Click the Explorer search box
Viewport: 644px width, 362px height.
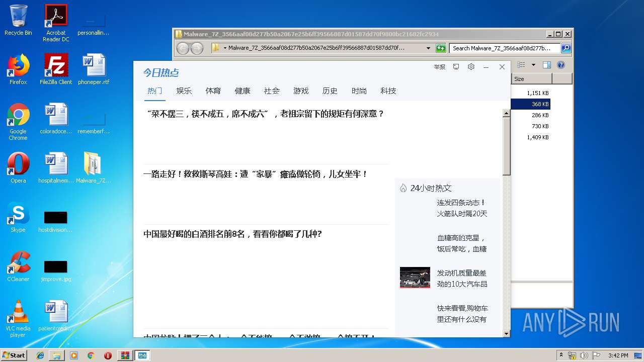pyautogui.click(x=505, y=48)
